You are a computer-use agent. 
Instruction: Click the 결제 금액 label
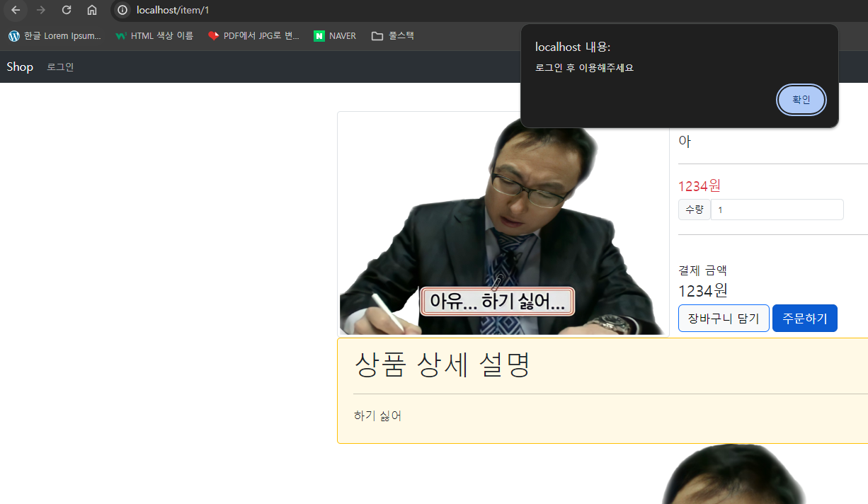[x=702, y=270]
